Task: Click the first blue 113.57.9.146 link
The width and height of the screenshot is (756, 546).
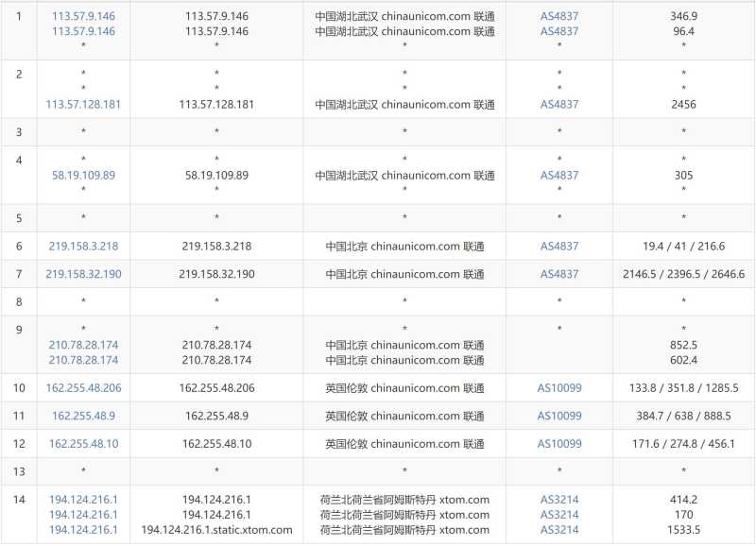Action: click(83, 17)
